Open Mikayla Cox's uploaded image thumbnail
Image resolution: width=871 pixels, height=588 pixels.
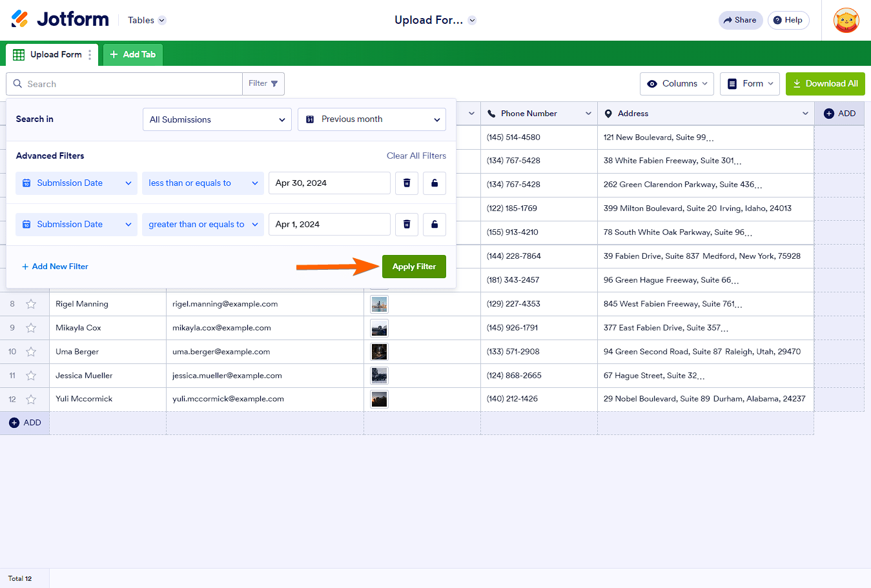click(379, 328)
